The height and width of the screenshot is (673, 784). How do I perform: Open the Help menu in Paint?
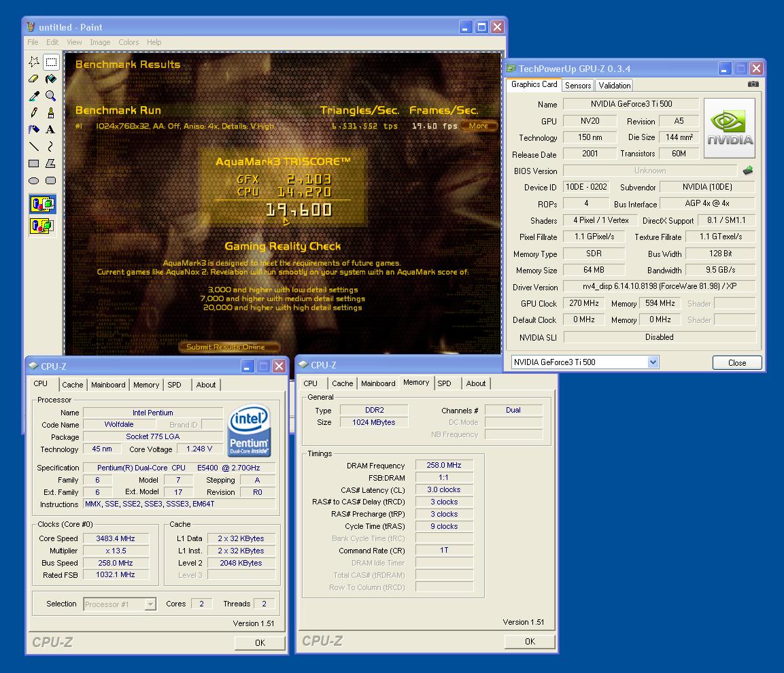click(154, 43)
